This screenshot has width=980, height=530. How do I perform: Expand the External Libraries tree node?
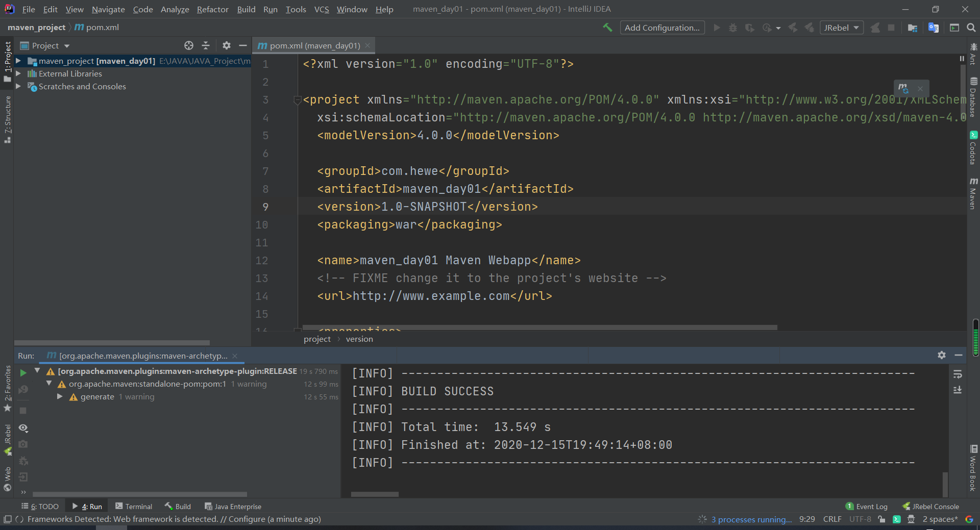coord(18,73)
